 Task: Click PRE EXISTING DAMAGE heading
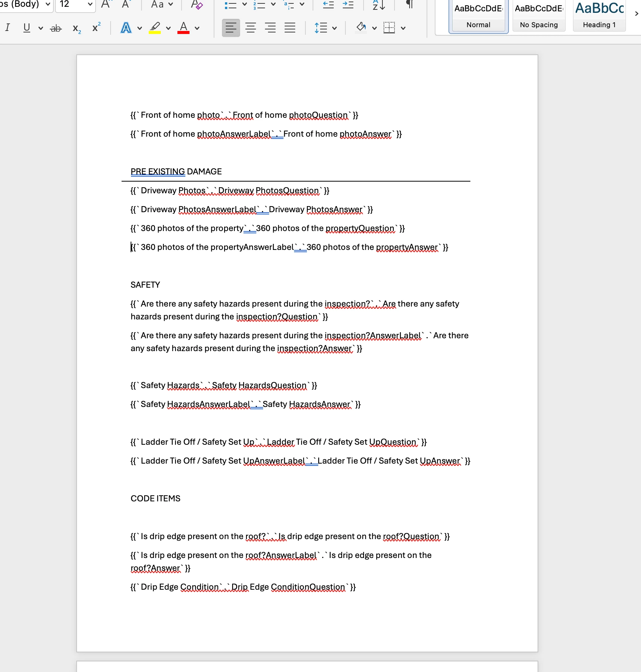(176, 172)
